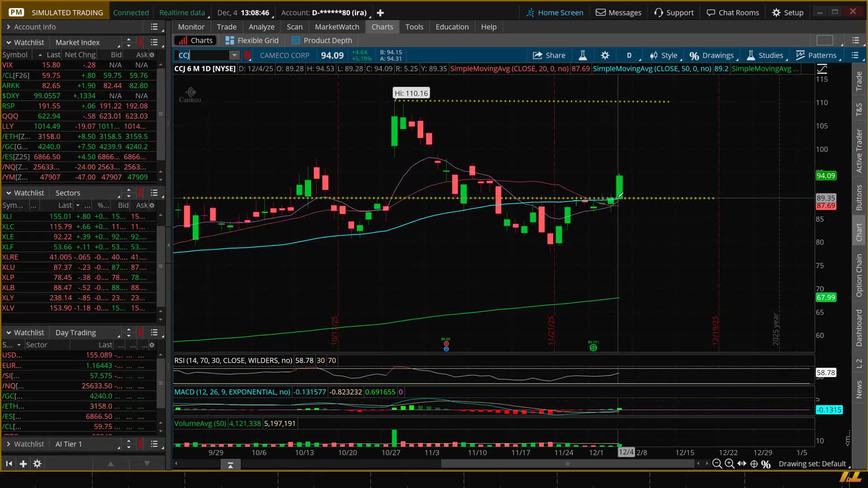Viewport: 868px width, 488px height.
Task: Expand the AI Tier 1 watchlist
Action: click(9, 444)
